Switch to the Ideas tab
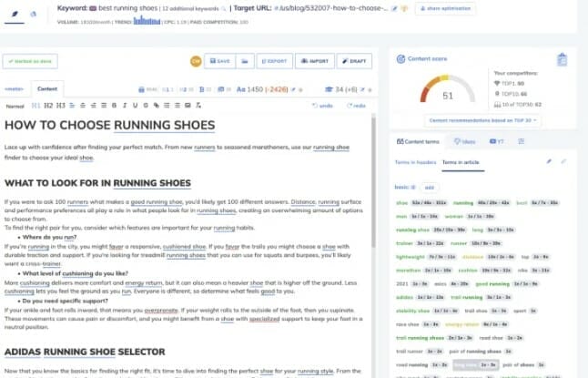The height and width of the screenshot is (378, 588). pos(465,141)
